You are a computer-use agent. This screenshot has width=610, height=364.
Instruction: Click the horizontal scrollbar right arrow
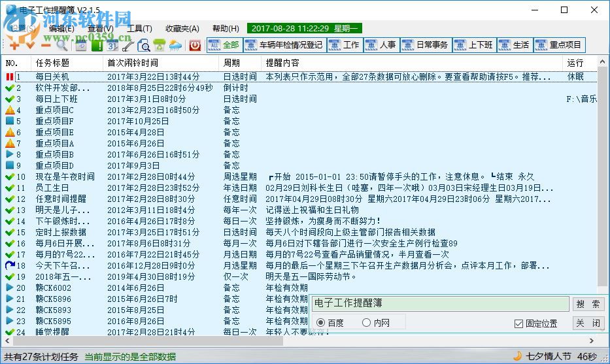click(x=592, y=340)
